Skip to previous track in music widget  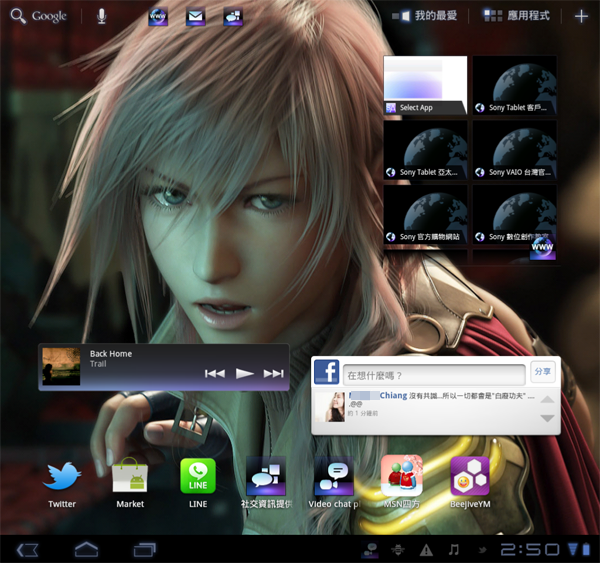click(215, 373)
